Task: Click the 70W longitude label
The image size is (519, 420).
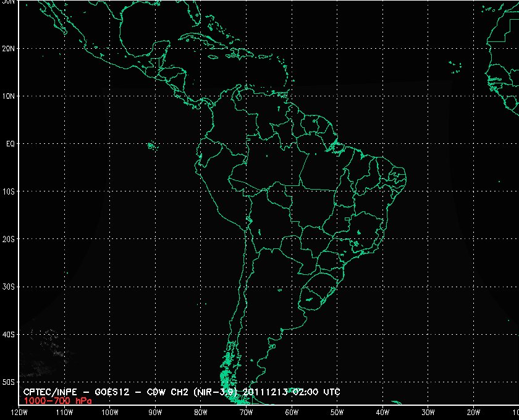Action: (247, 413)
